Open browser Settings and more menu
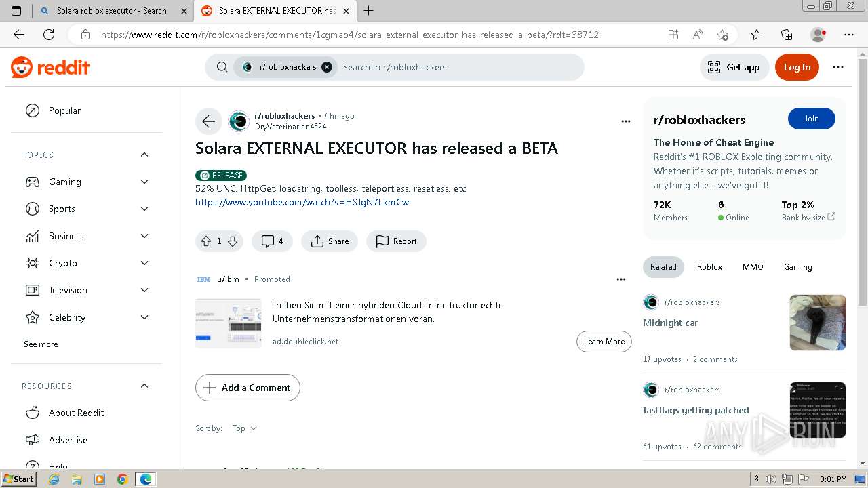This screenshot has width=868, height=488. (849, 35)
